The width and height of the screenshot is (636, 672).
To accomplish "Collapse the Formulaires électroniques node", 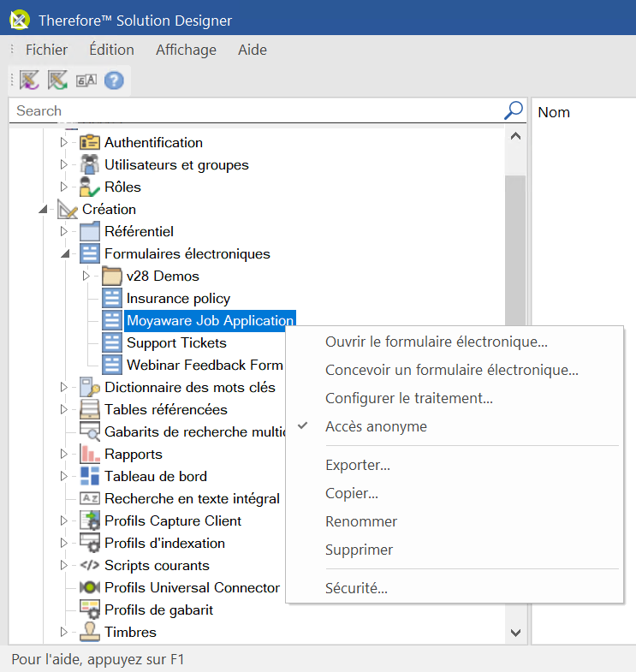I will pos(64,254).
